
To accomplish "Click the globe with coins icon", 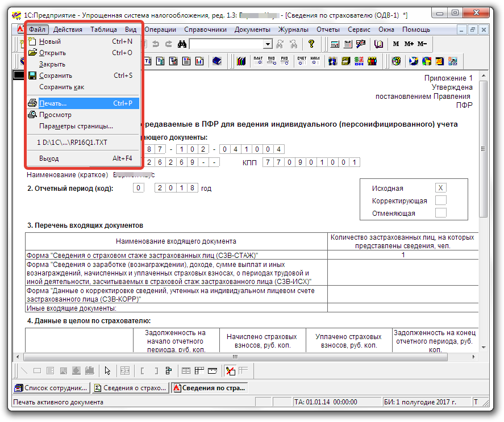I will coord(427,61).
